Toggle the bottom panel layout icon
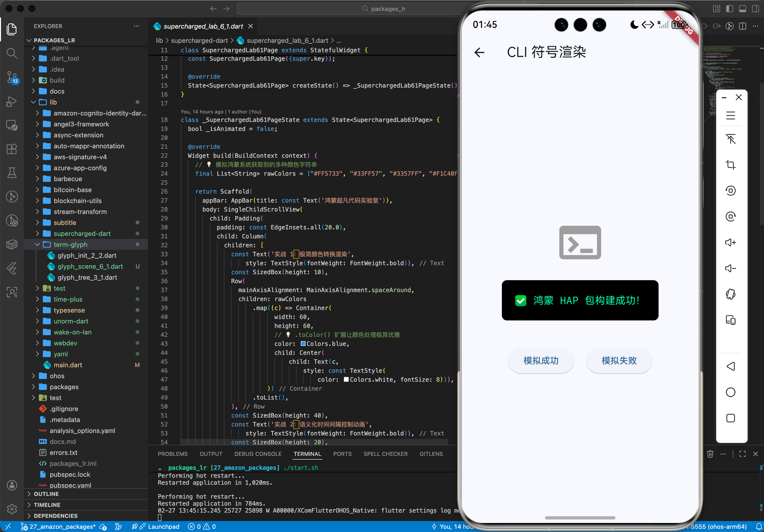The height and width of the screenshot is (532, 764). (742, 9)
